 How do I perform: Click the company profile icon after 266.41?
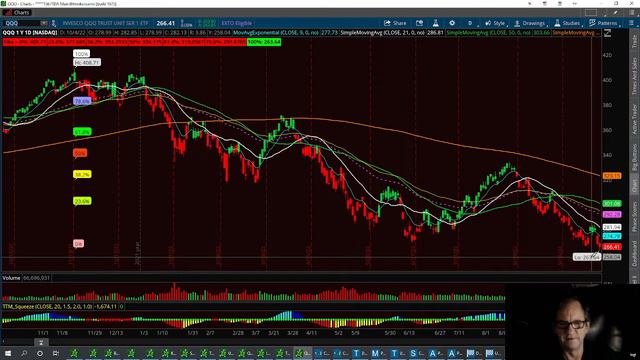point(186,23)
